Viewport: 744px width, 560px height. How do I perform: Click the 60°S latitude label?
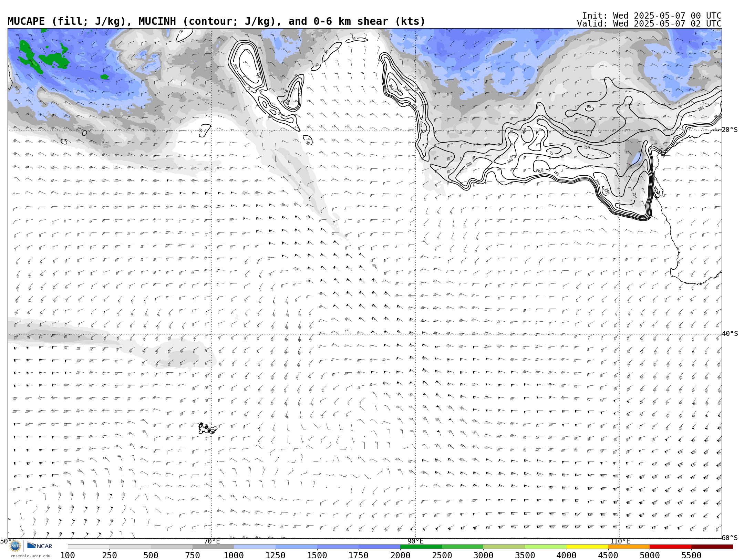[730, 538]
